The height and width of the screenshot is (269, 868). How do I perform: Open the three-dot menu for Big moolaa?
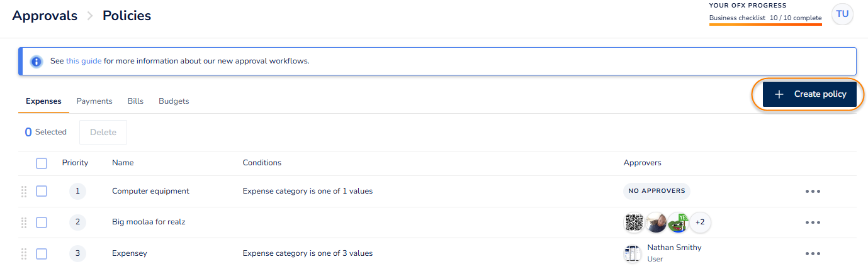(813, 222)
